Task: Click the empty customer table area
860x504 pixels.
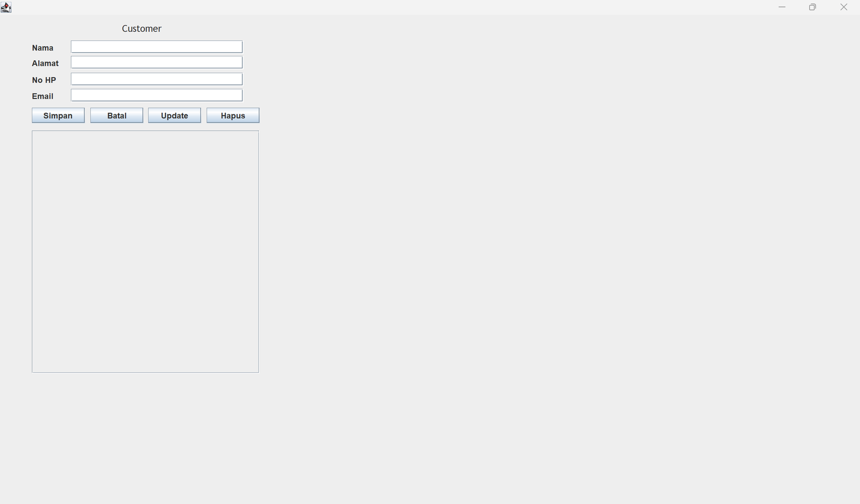Action: (145, 251)
